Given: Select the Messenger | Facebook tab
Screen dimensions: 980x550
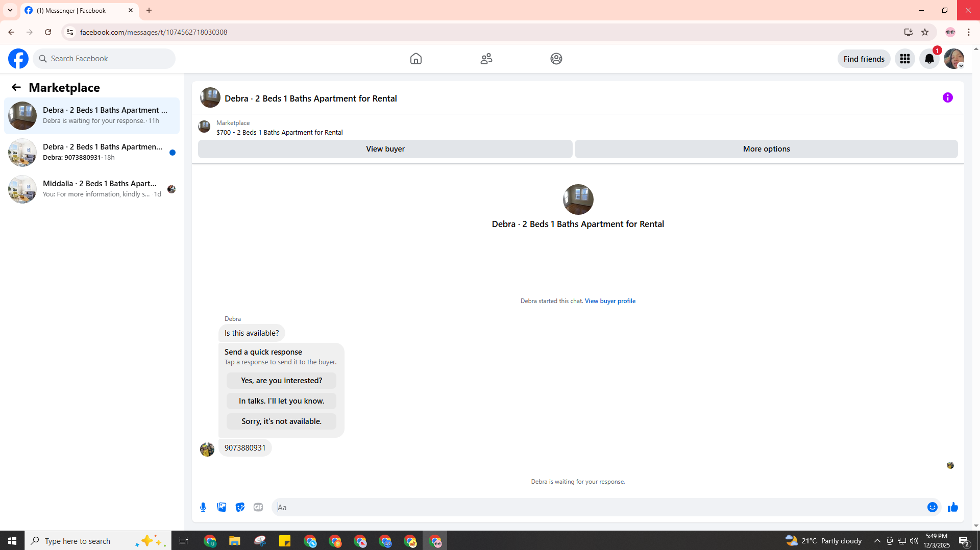Looking at the screenshot, I should tap(79, 10).
